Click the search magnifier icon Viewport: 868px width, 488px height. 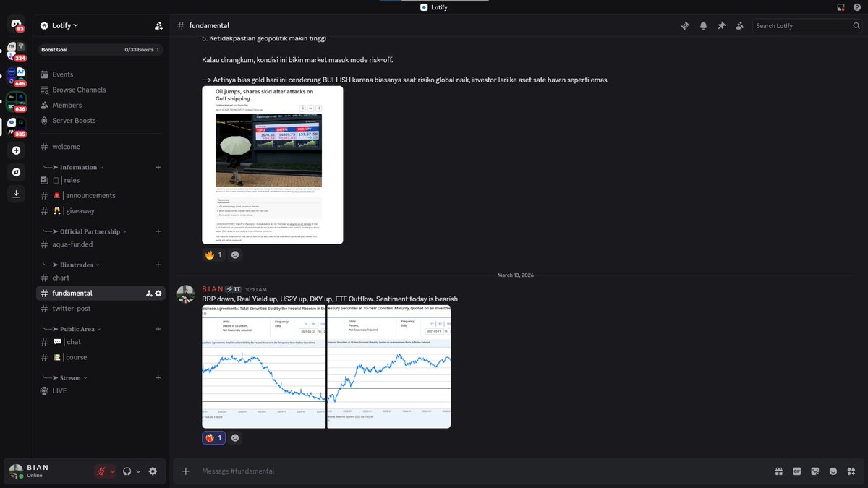[856, 25]
